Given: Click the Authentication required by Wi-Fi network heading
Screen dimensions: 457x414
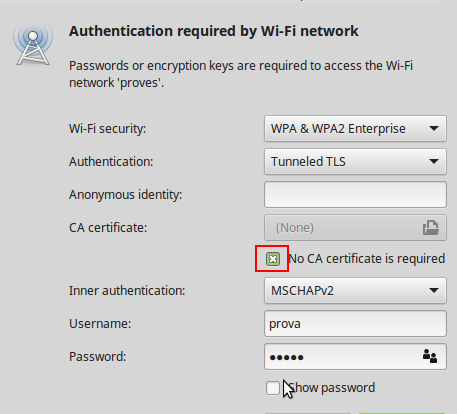Looking at the screenshot, I should click(214, 31).
